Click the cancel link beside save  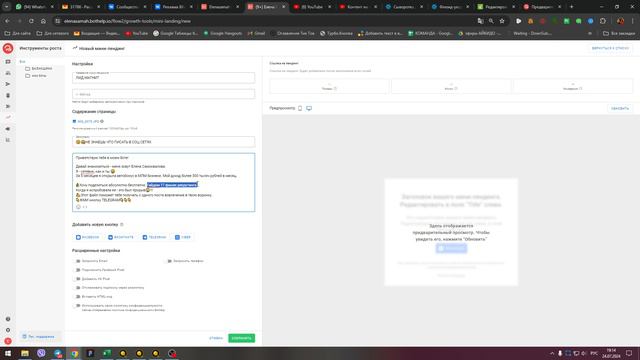point(216,338)
